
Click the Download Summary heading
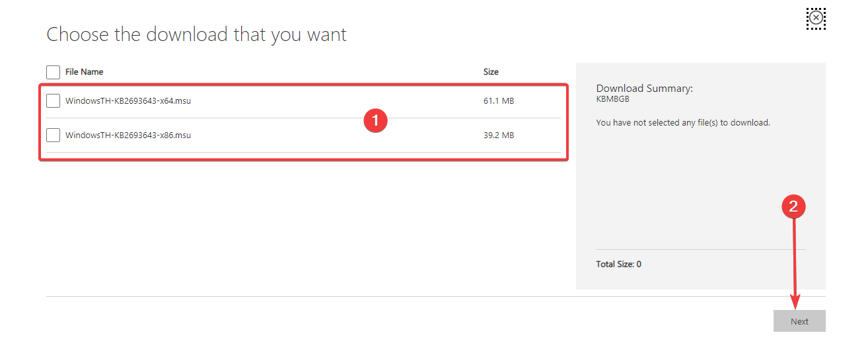(644, 89)
